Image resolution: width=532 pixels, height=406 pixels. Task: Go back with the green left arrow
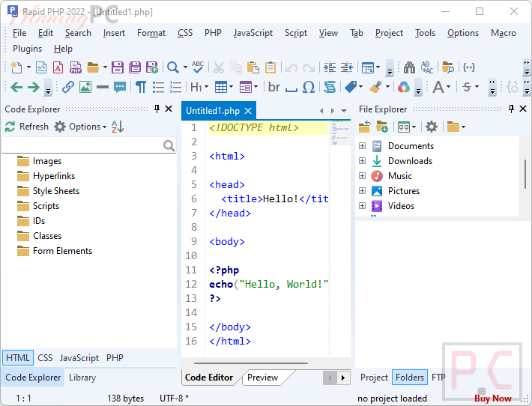[16, 87]
